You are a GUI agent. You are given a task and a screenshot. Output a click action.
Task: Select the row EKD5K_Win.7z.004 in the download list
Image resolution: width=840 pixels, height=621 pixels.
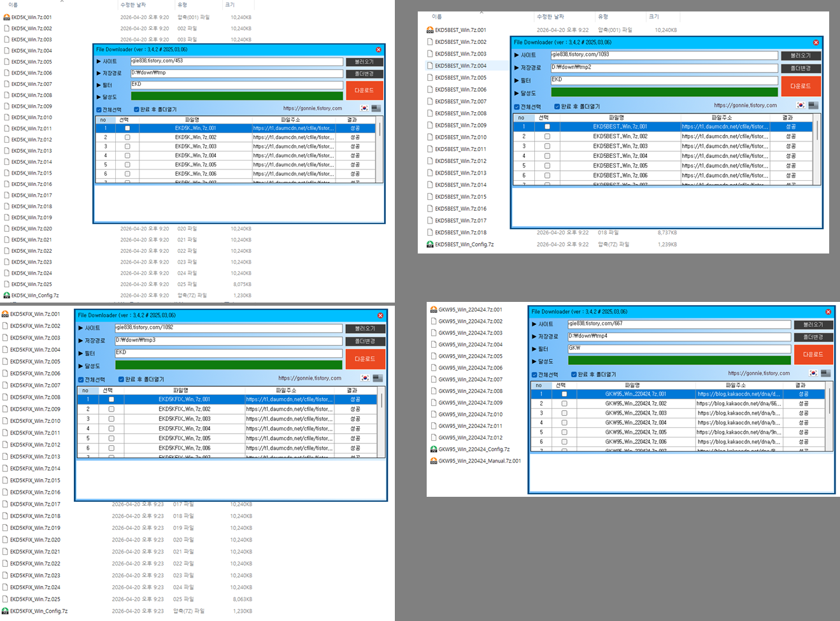tap(235, 155)
